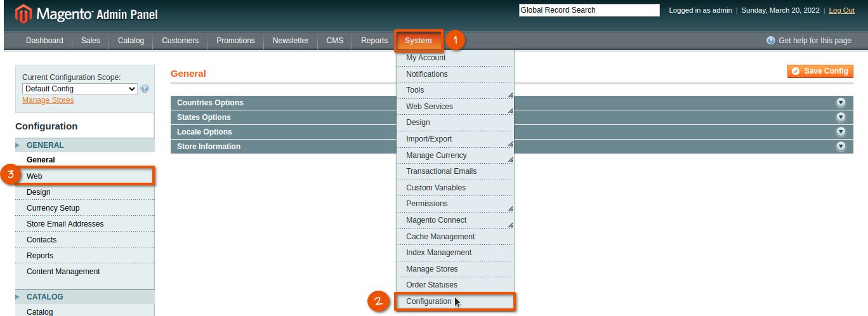Image resolution: width=868 pixels, height=316 pixels.
Task: Open the Dashboard menu
Action: tap(44, 41)
